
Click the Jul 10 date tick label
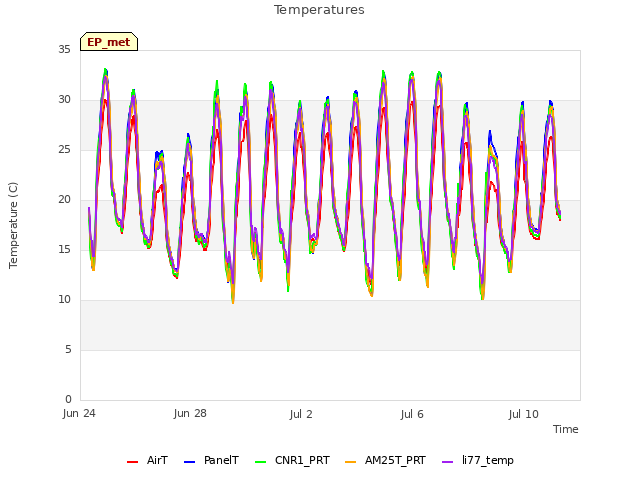pos(524,414)
